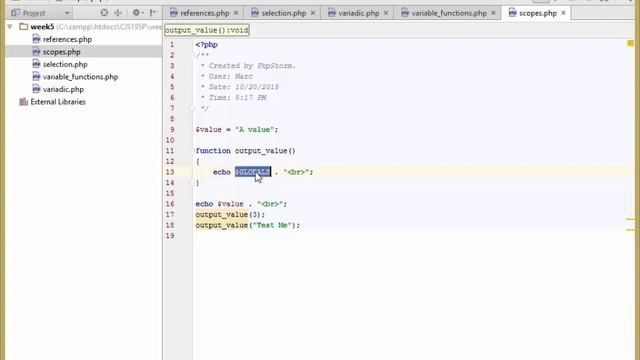
Task: Click the "<br>" string on line 13
Action: 296,172
